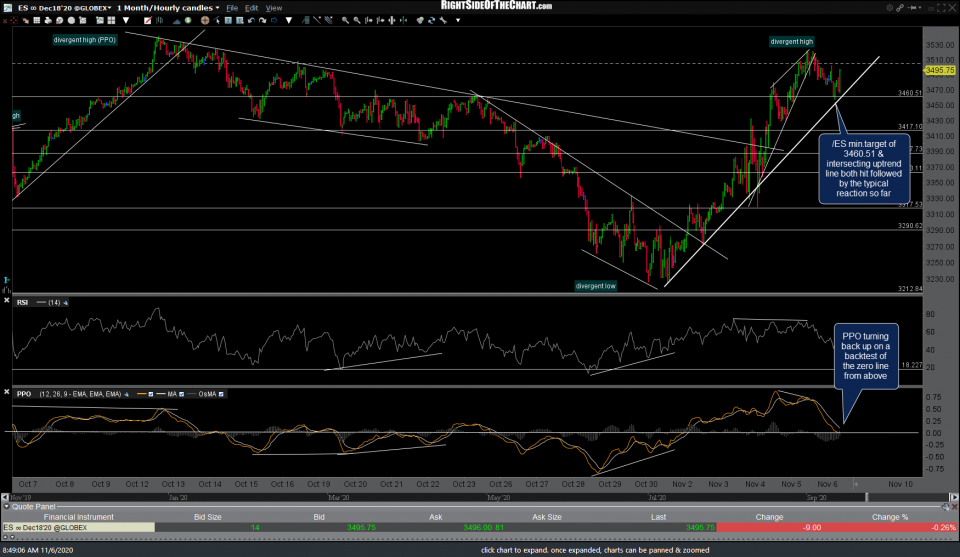Select the parallel lines channel tool
Screen dimensions: 960x557
pos(329,20)
